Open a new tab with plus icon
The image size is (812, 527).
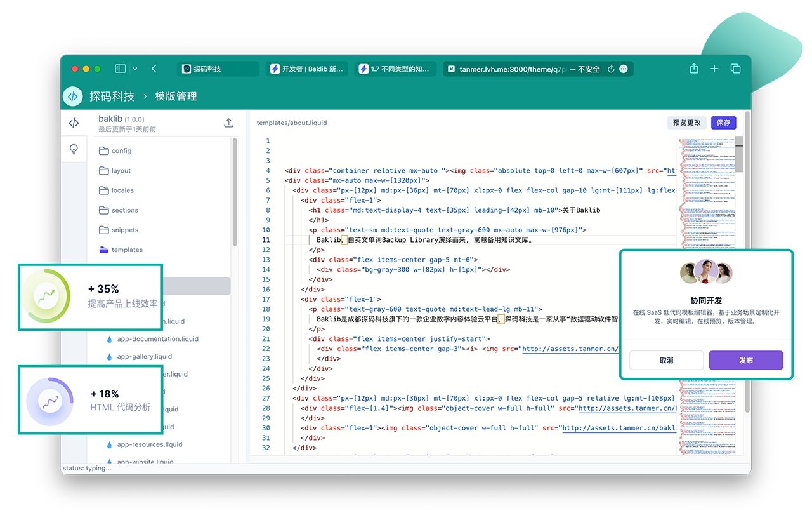point(714,69)
